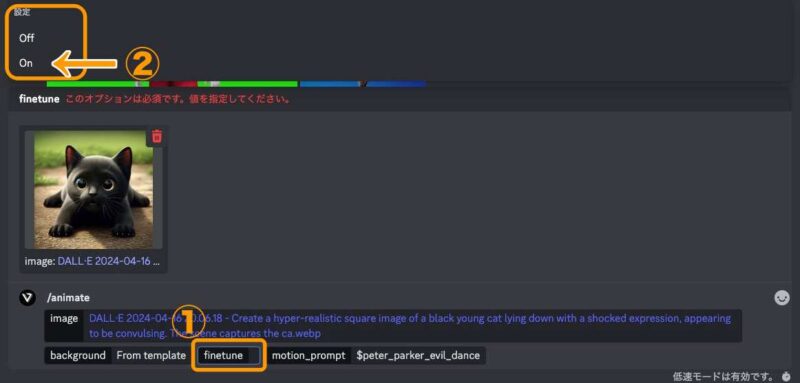Select the Off option

(27, 38)
